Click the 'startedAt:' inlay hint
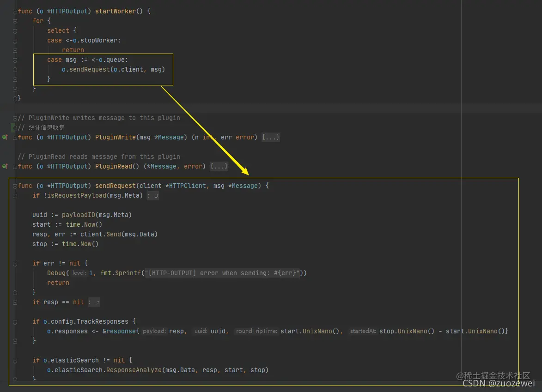Viewport: 542px width, 392px height. tap(363, 331)
